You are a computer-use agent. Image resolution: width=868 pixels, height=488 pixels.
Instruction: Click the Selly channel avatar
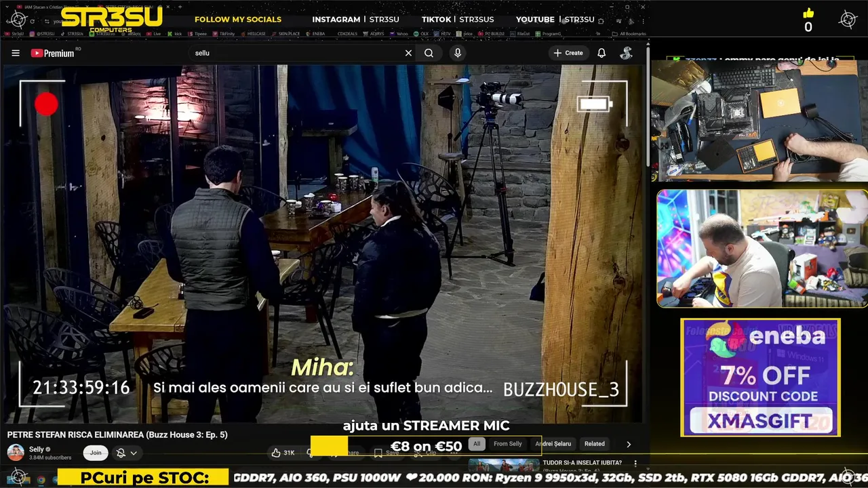coord(16,452)
